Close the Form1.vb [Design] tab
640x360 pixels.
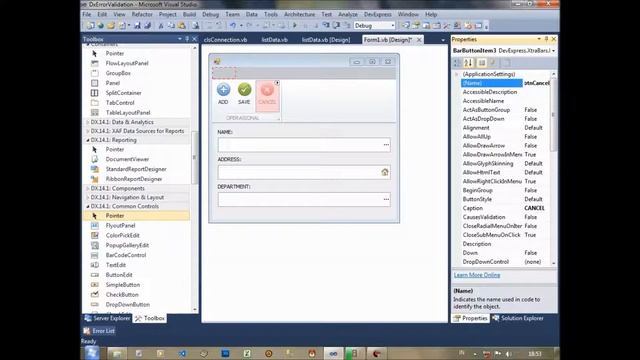click(x=419, y=40)
